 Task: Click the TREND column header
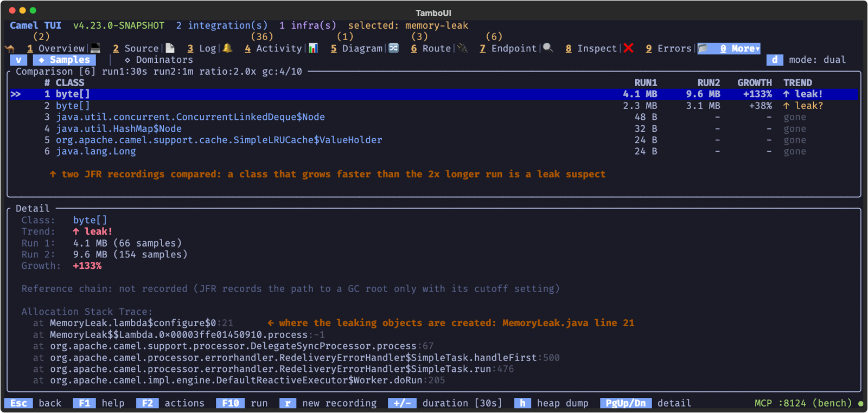click(797, 82)
